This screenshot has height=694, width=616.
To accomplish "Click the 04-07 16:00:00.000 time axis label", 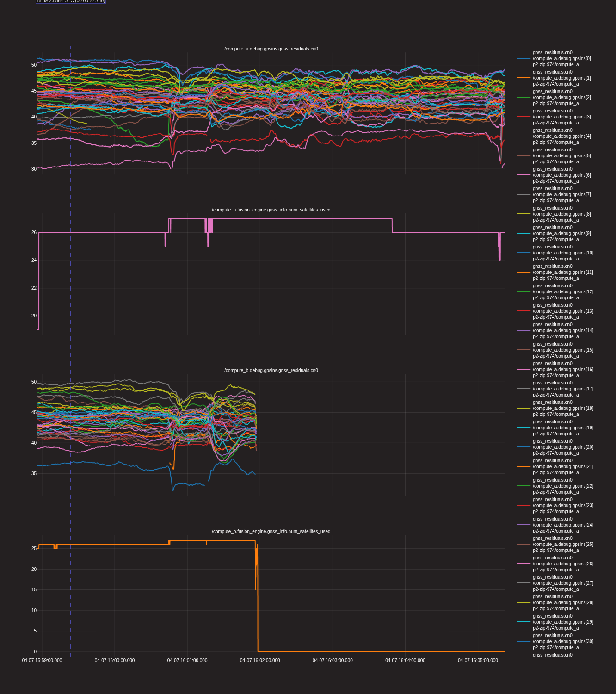I will tap(115, 661).
